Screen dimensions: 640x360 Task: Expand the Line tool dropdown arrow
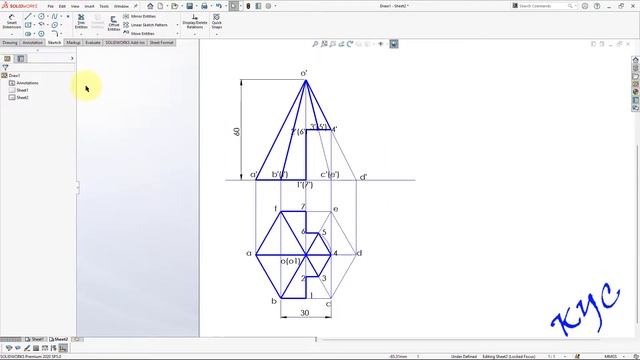[34, 16]
